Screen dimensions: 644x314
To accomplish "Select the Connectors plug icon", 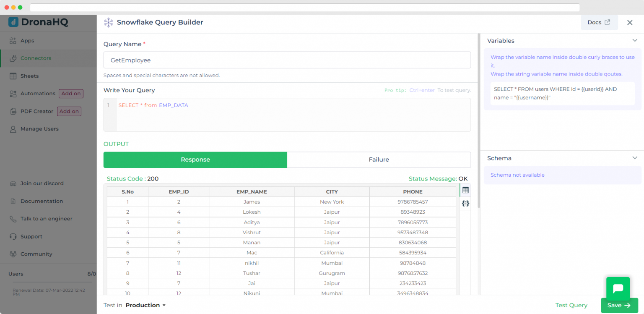I will [13, 58].
